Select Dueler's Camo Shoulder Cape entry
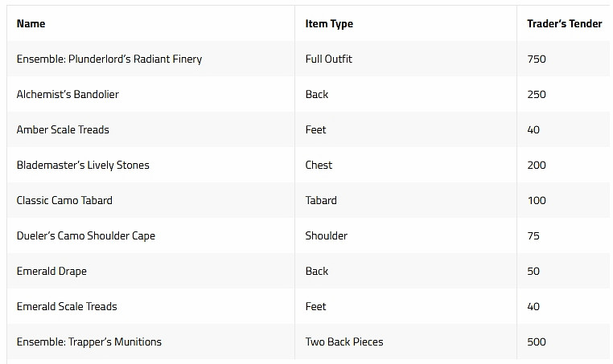The height and width of the screenshot is (364, 613). pos(86,236)
